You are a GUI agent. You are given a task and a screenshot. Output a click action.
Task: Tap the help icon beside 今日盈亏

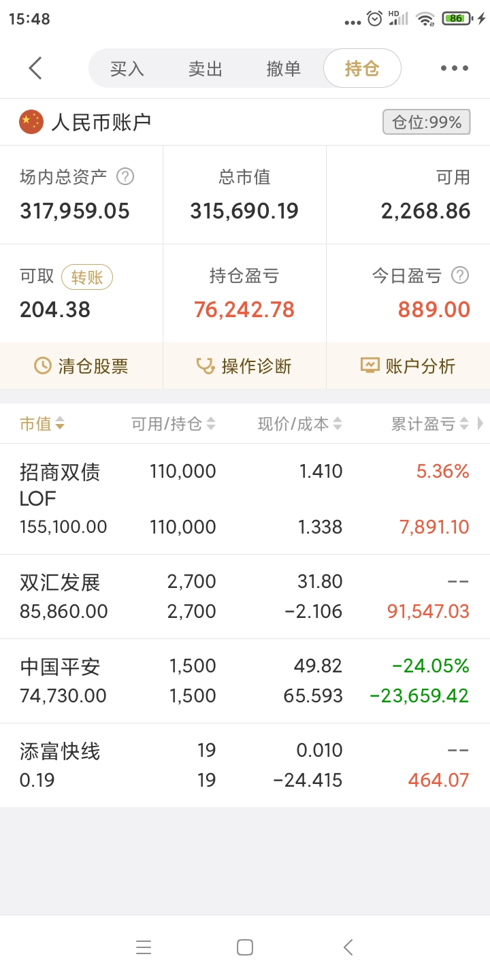click(x=461, y=276)
